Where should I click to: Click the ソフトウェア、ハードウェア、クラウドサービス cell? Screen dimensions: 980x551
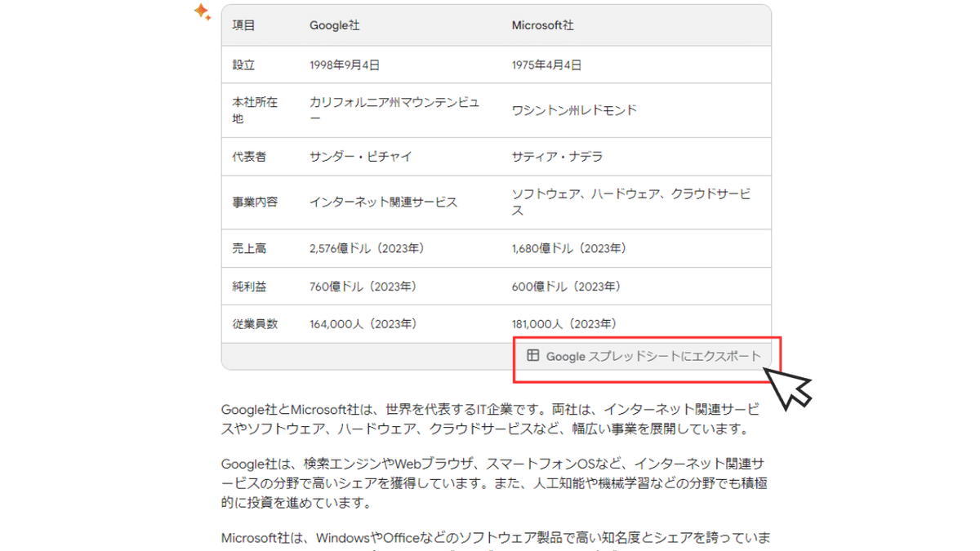(631, 202)
